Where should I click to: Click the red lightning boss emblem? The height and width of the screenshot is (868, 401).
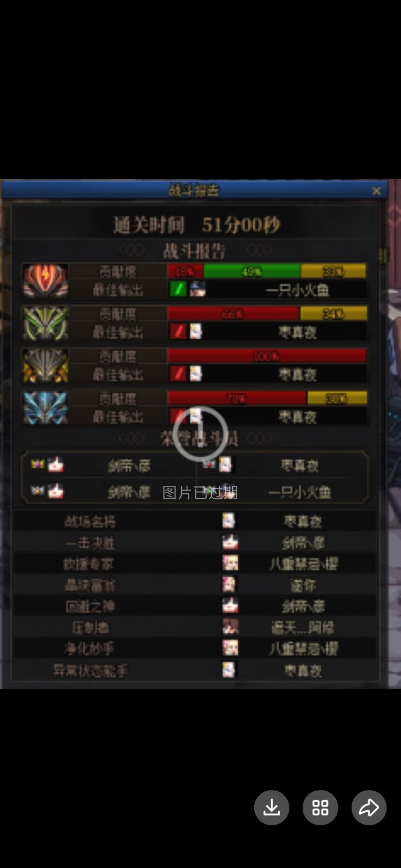coord(46,280)
